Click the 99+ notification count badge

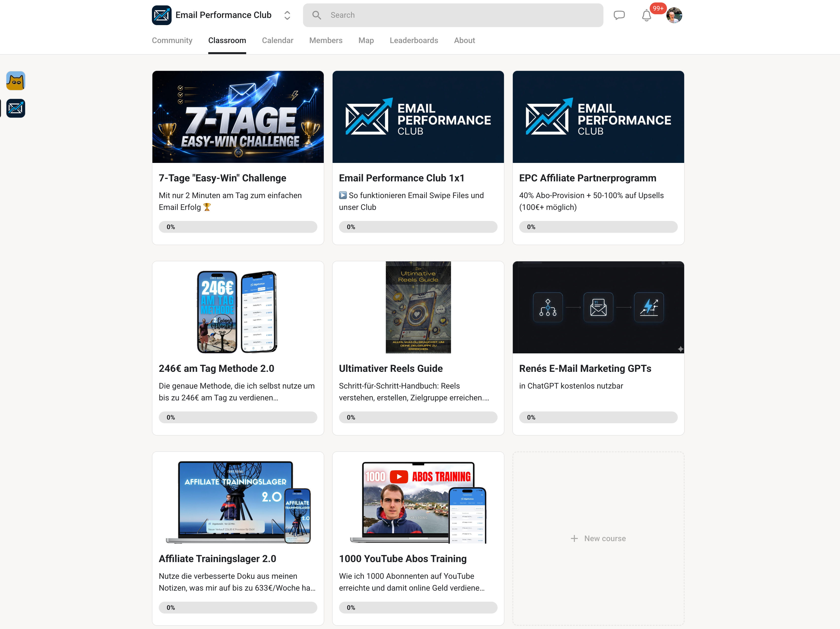coord(658,8)
